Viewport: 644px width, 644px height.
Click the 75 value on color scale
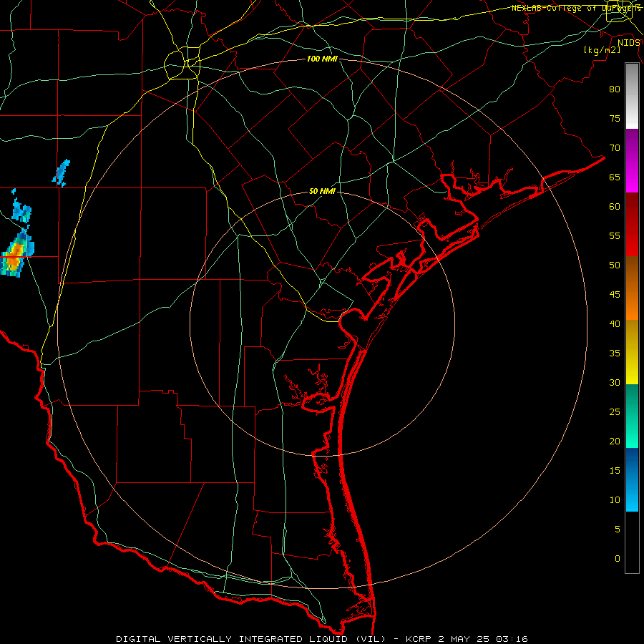(x=615, y=119)
